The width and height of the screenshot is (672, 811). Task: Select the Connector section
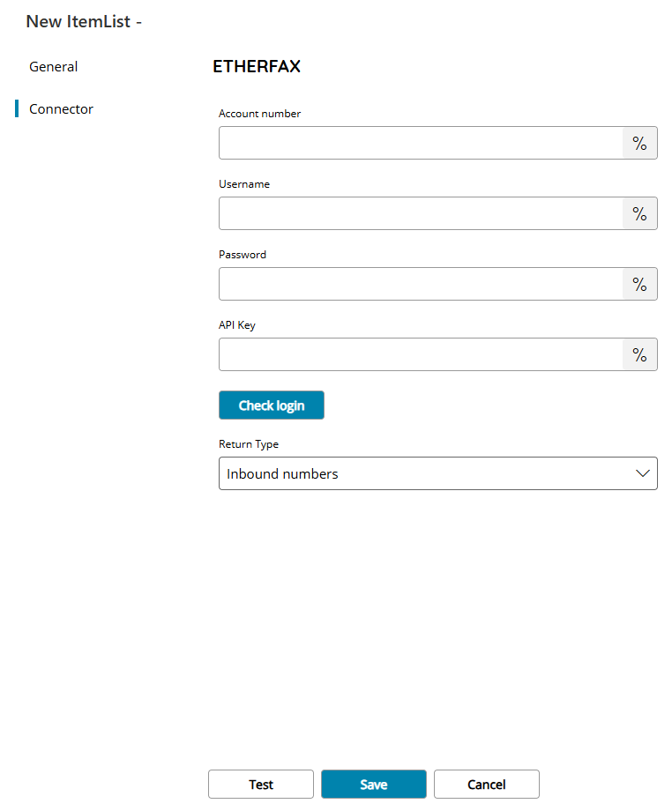(x=61, y=109)
